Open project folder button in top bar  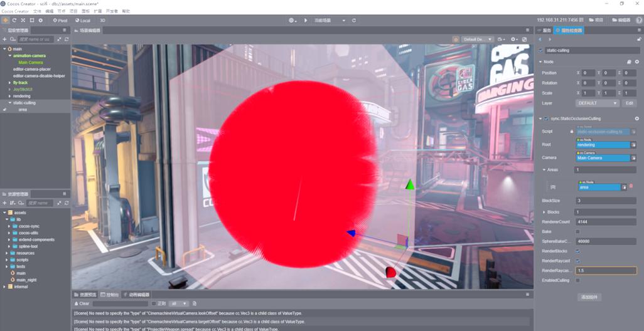[x=596, y=20]
